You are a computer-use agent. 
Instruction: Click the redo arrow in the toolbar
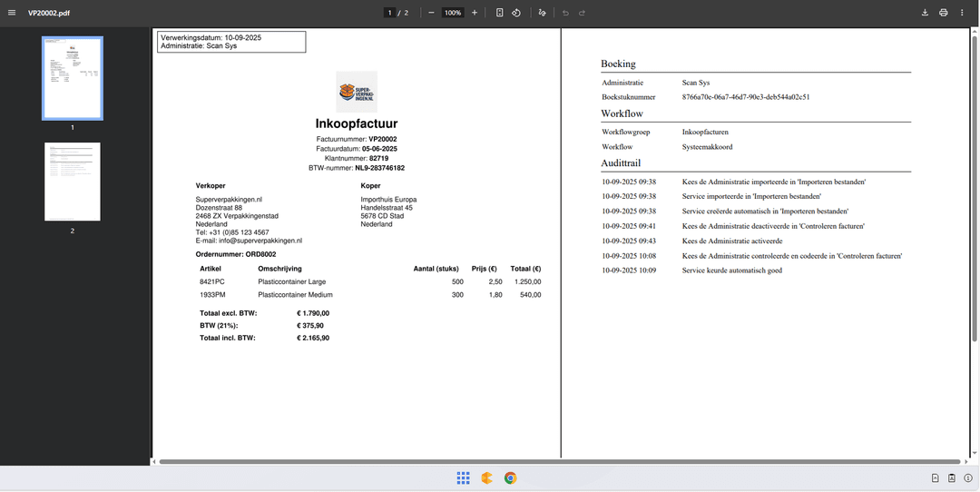582,13
